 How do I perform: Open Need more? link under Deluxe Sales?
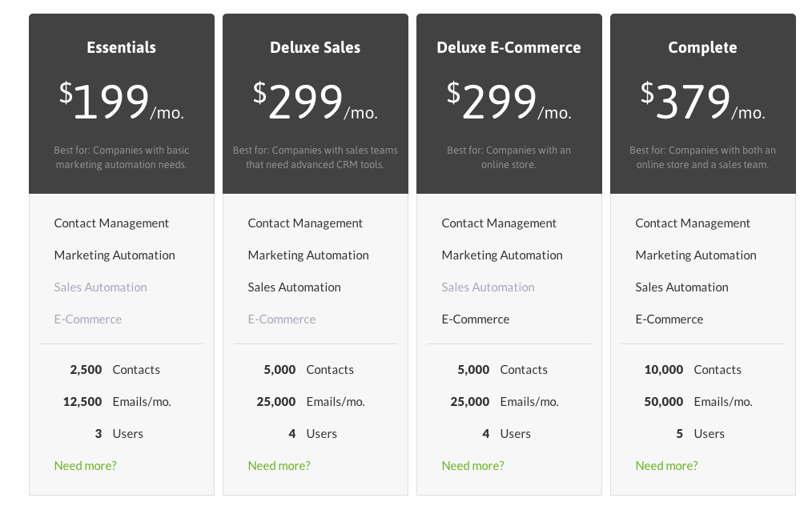pyautogui.click(x=279, y=465)
